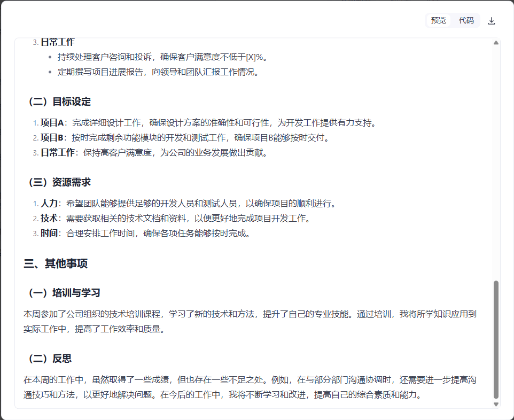Click the vertical scrollbar thumb
This screenshot has height=420, width=514.
click(496, 339)
